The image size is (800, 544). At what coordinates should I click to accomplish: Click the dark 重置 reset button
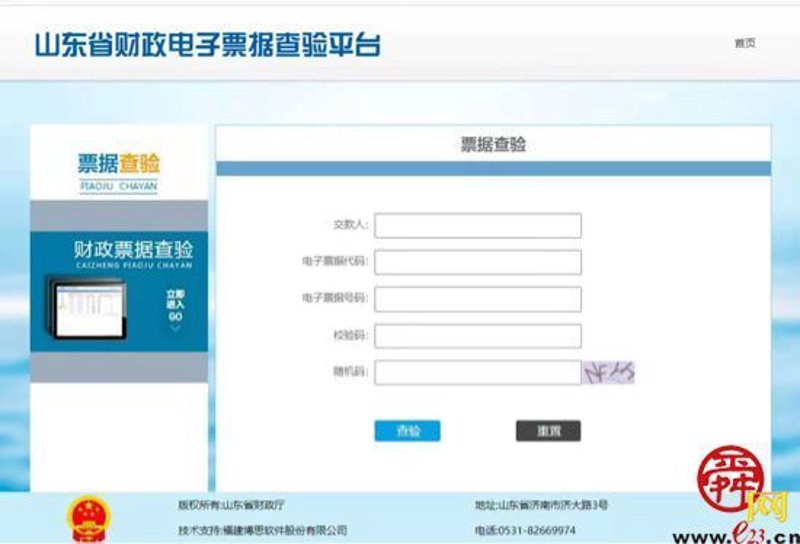548,431
